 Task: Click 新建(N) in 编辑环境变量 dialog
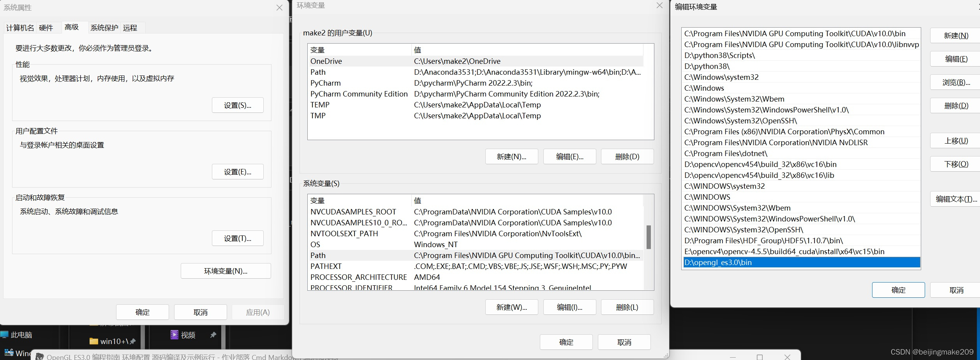click(x=956, y=35)
